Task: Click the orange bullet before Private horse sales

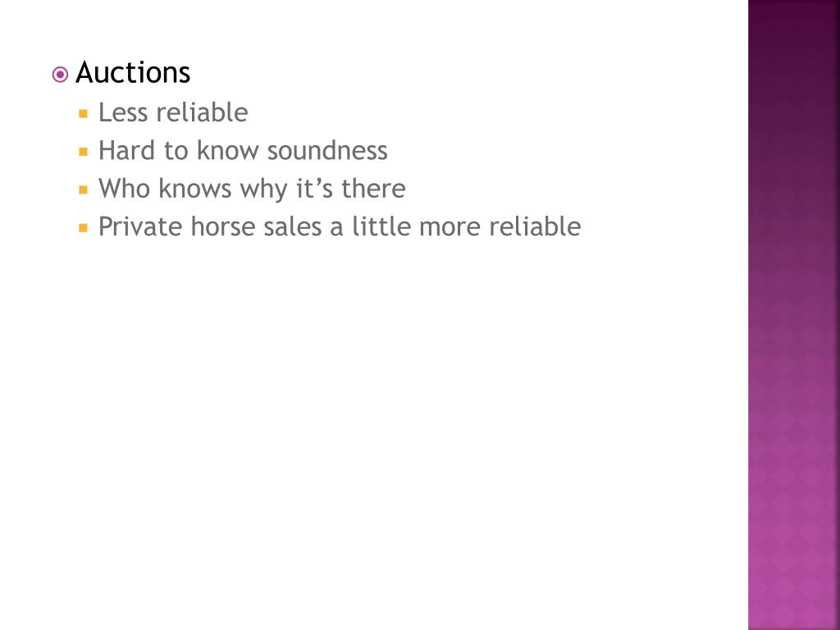Action: 83,228
